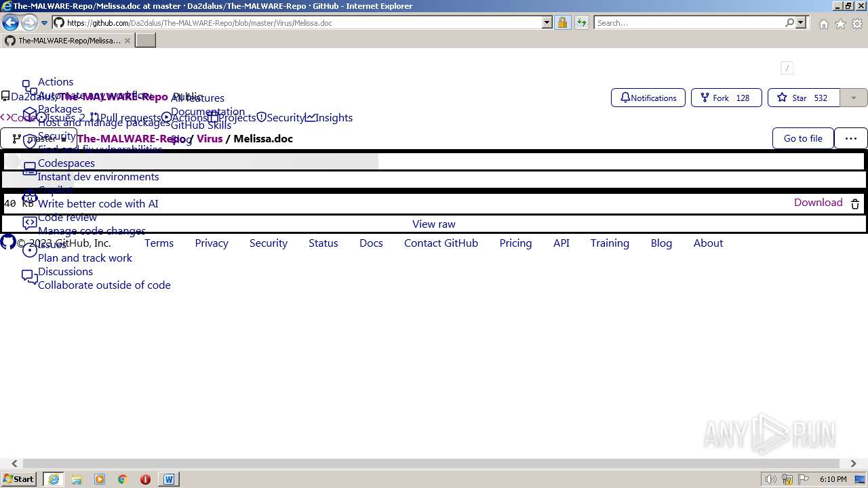Go forward with the IE forward arrow
The height and width of the screenshot is (488, 868).
[29, 22]
